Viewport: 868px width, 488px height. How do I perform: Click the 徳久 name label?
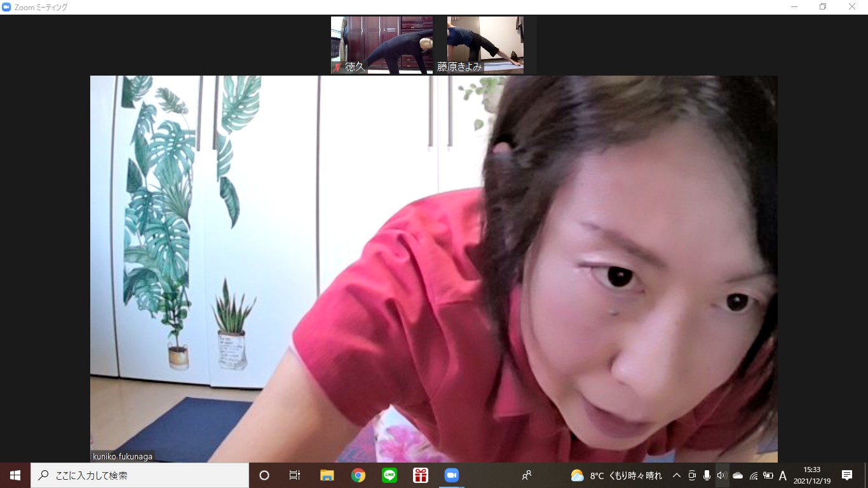[355, 67]
